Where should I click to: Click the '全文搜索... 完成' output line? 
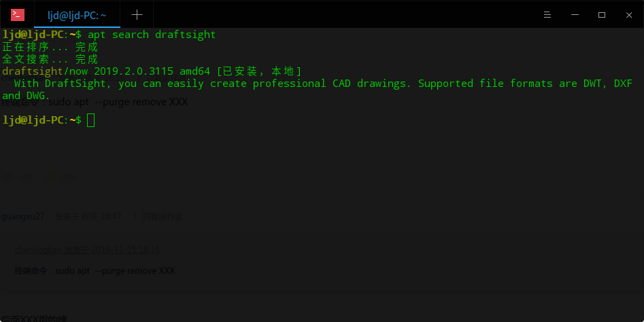[50, 59]
